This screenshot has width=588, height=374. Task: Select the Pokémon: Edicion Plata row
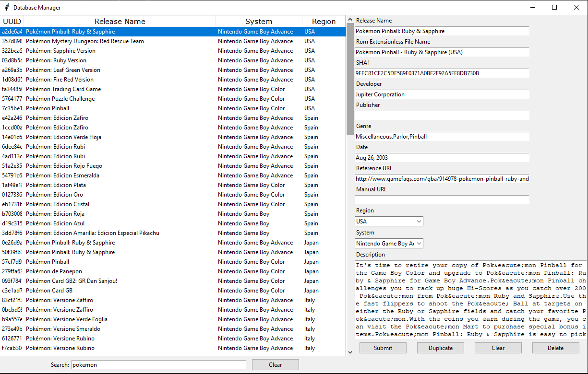[173, 185]
